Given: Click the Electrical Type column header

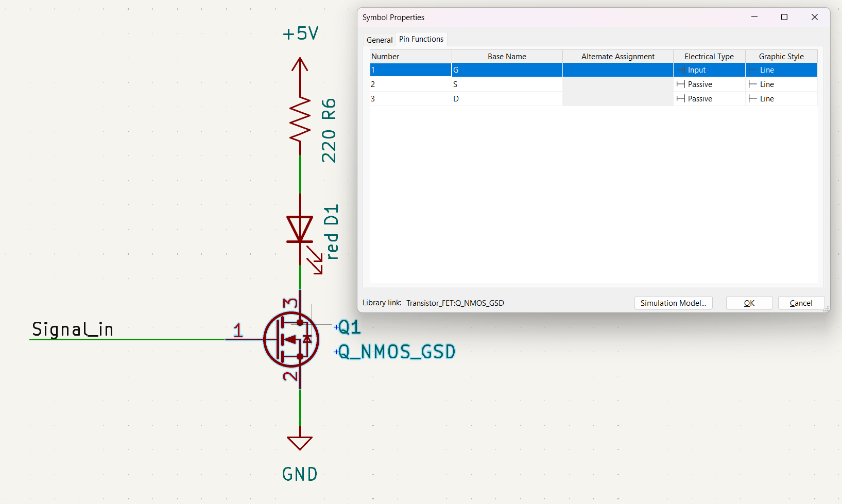Looking at the screenshot, I should coord(709,57).
